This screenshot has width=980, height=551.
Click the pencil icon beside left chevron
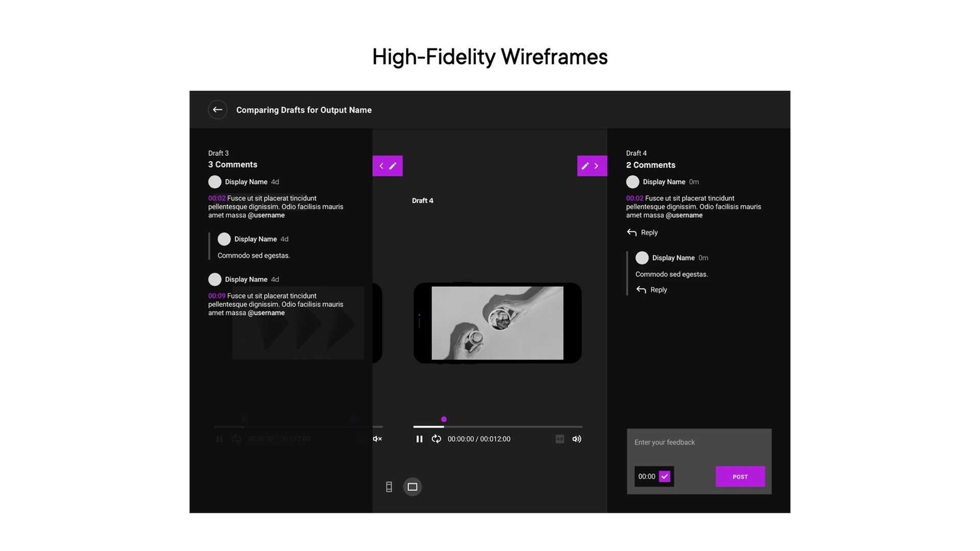tap(393, 166)
